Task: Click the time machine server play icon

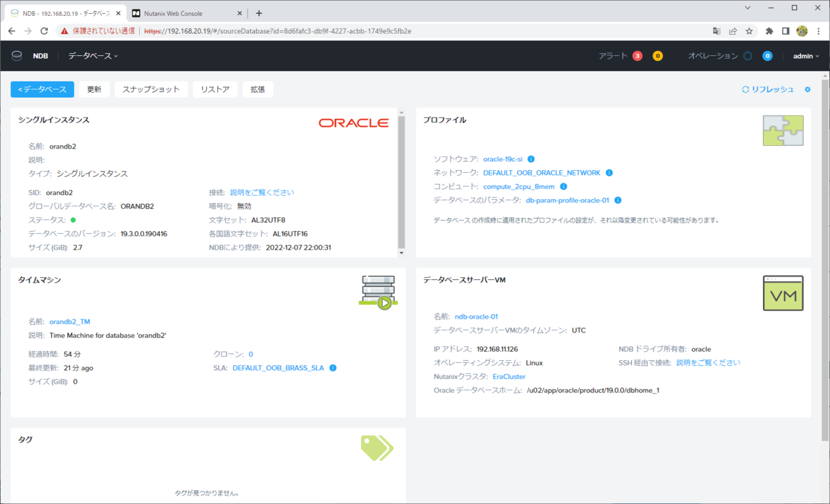Action: point(377,292)
